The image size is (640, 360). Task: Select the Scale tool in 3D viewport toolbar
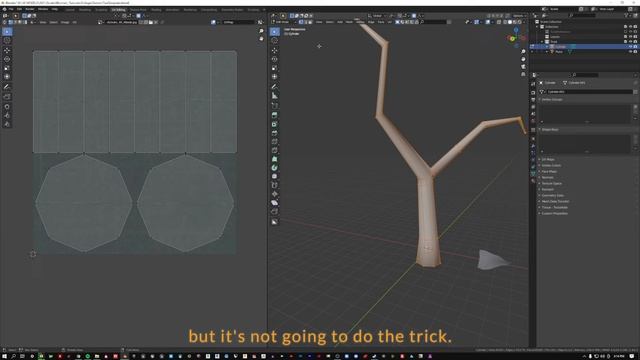[x=274, y=68]
